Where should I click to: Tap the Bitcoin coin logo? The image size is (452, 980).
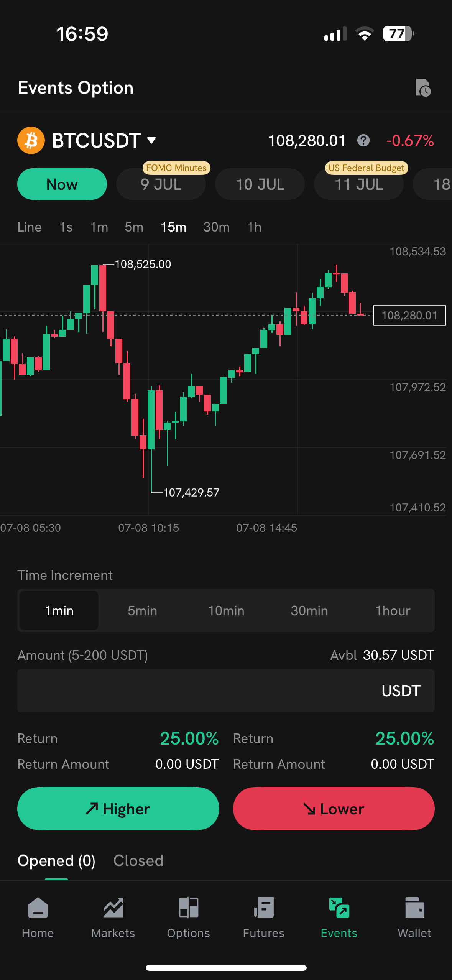click(31, 140)
